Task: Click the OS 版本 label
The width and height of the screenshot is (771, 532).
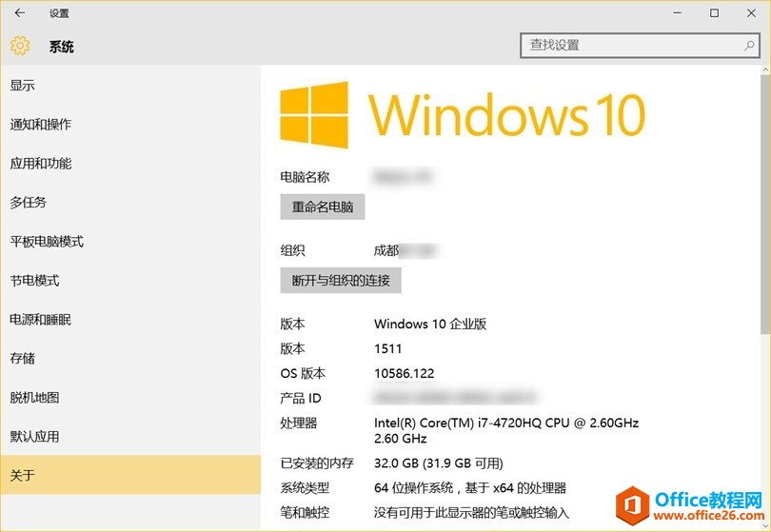Action: coord(303,374)
